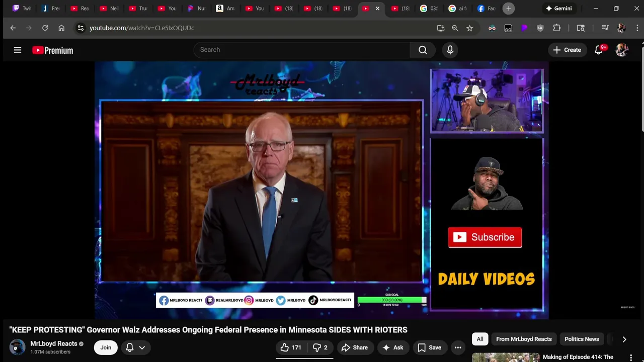Open the MrLboyd Reacts channel name link

[x=54, y=344]
